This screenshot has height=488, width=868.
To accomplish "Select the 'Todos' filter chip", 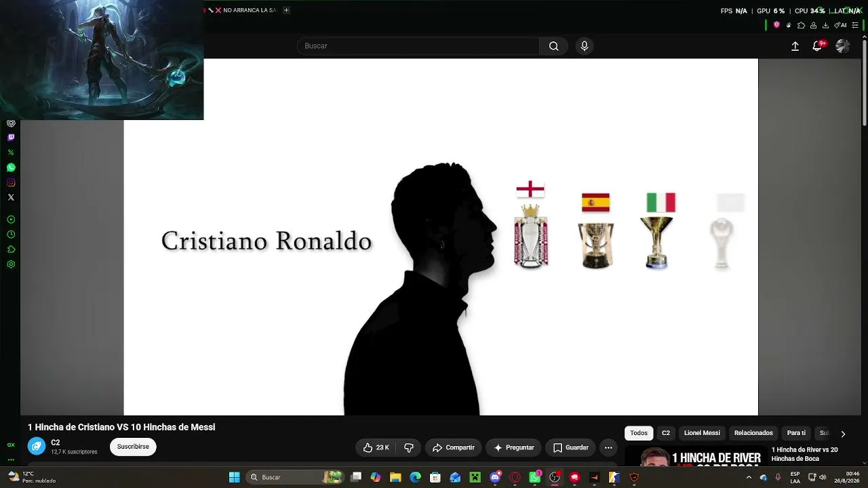I will coord(639,433).
